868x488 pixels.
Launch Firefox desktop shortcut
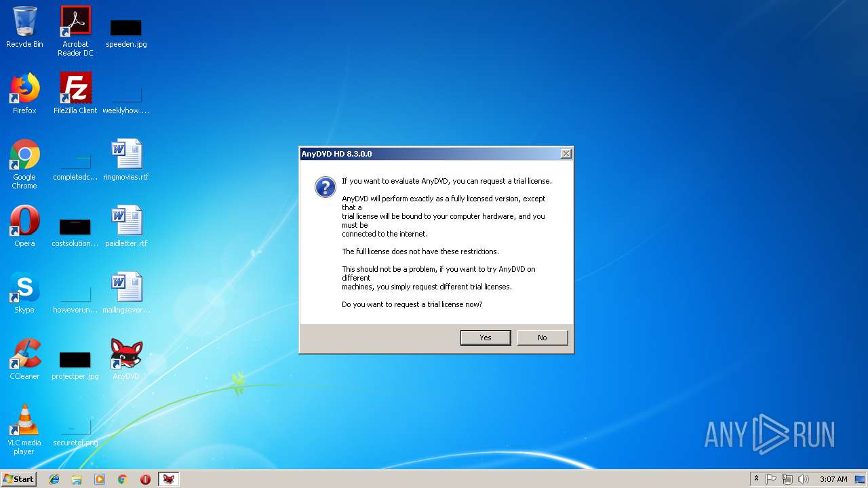coord(24,94)
